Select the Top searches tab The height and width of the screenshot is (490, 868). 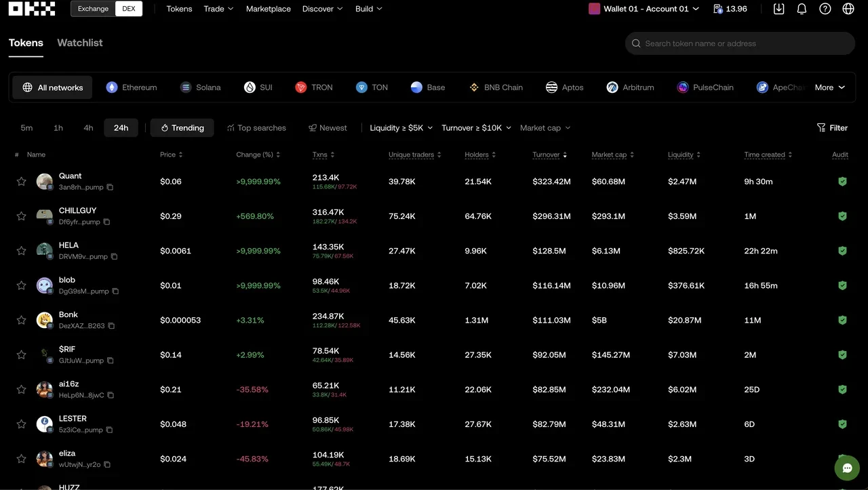tap(256, 127)
